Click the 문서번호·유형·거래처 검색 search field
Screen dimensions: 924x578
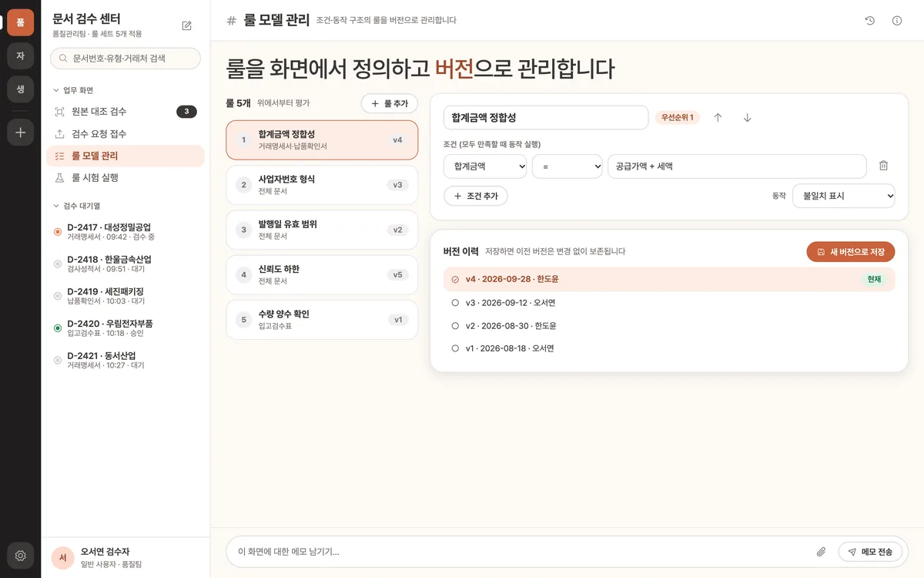coord(126,58)
